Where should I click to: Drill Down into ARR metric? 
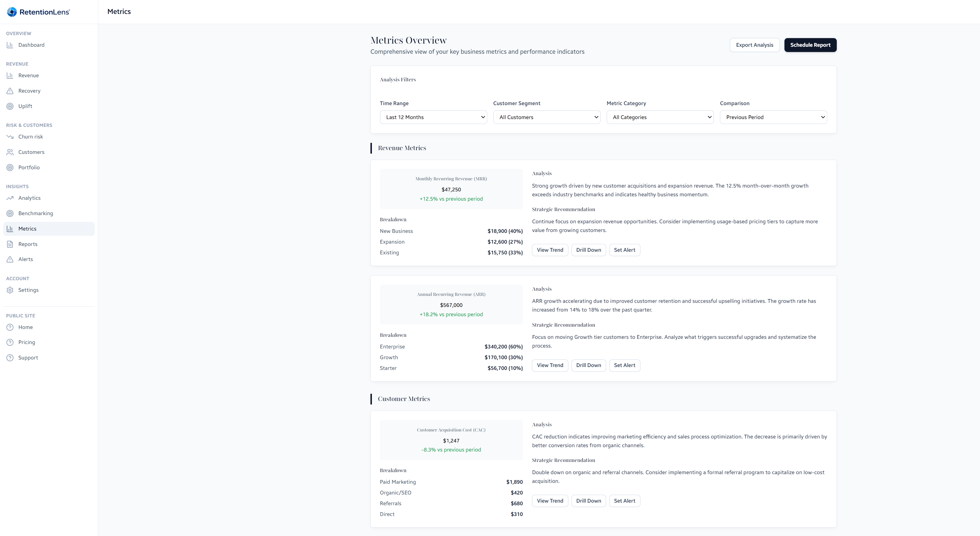589,365
